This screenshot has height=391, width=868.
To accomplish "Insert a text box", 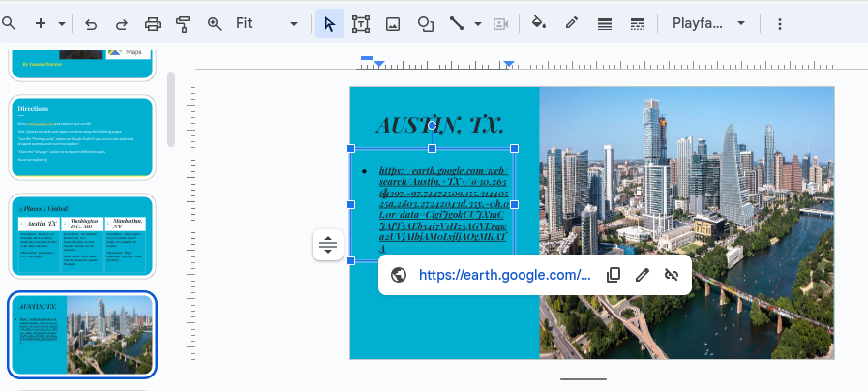I will pyautogui.click(x=361, y=24).
